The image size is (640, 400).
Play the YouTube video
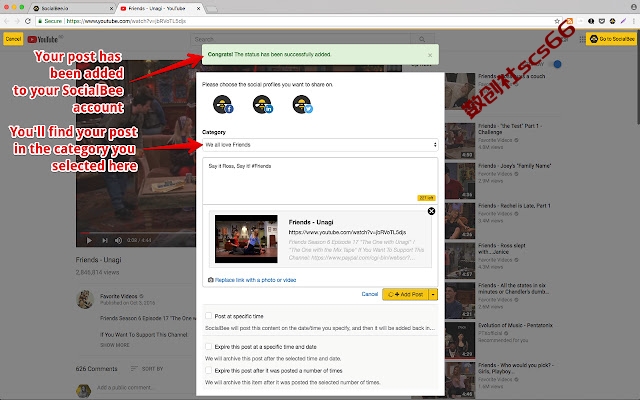click(x=89, y=240)
